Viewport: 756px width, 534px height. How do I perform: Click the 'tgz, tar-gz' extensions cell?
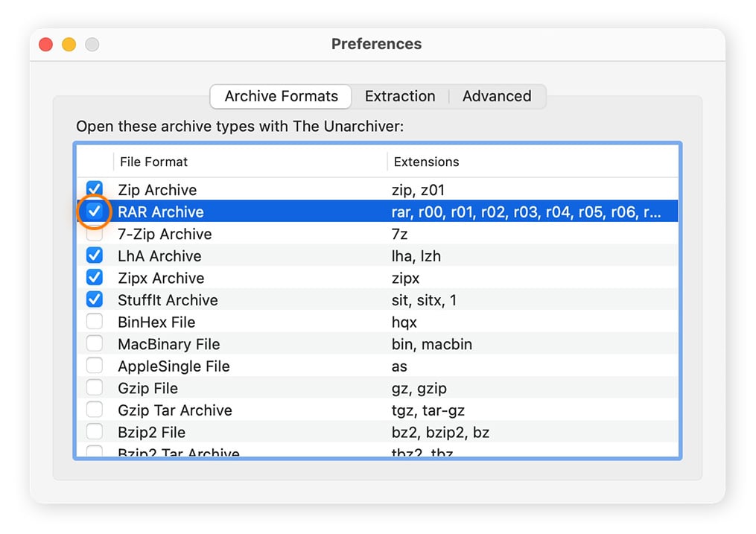[428, 410]
